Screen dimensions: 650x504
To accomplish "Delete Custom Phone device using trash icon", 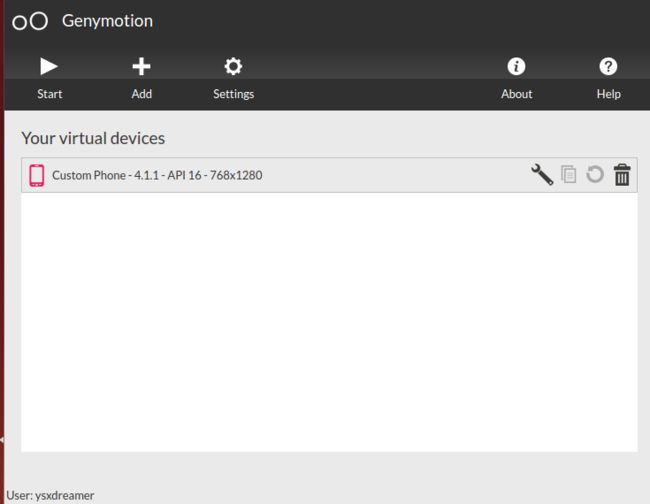I will tap(622, 174).
